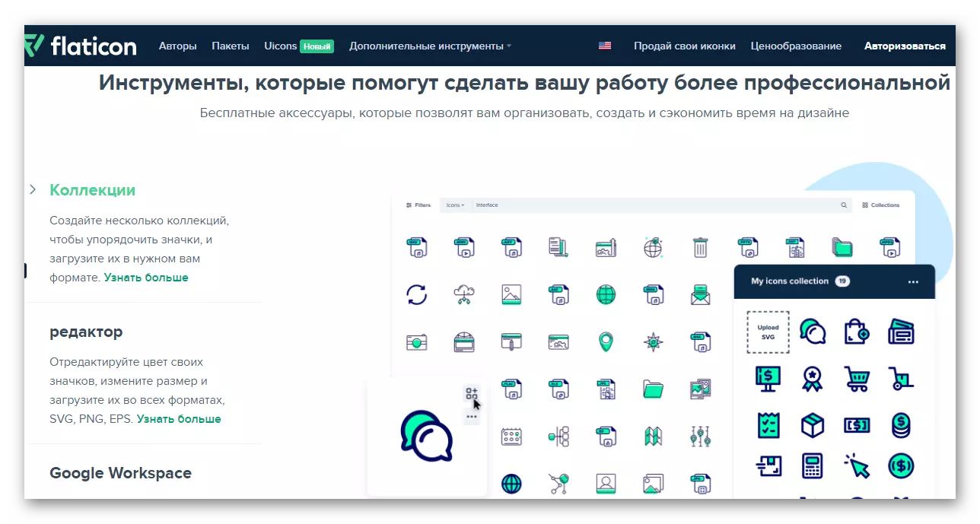980x524 pixels.
Task: Click the search magnifier icon
Action: point(844,205)
